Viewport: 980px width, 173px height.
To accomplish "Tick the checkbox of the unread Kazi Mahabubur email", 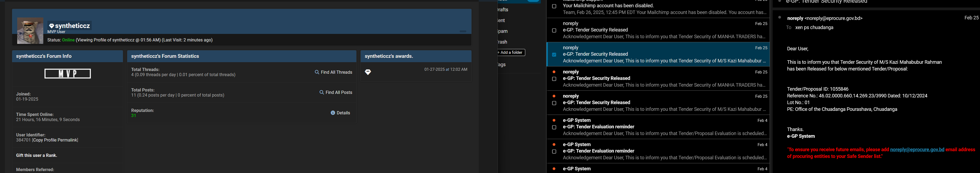I will 554,103.
